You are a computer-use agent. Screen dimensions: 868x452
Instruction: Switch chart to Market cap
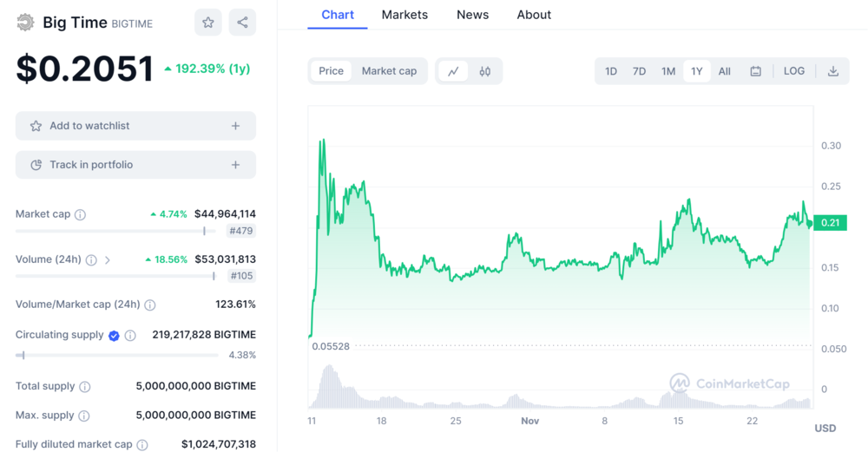389,71
